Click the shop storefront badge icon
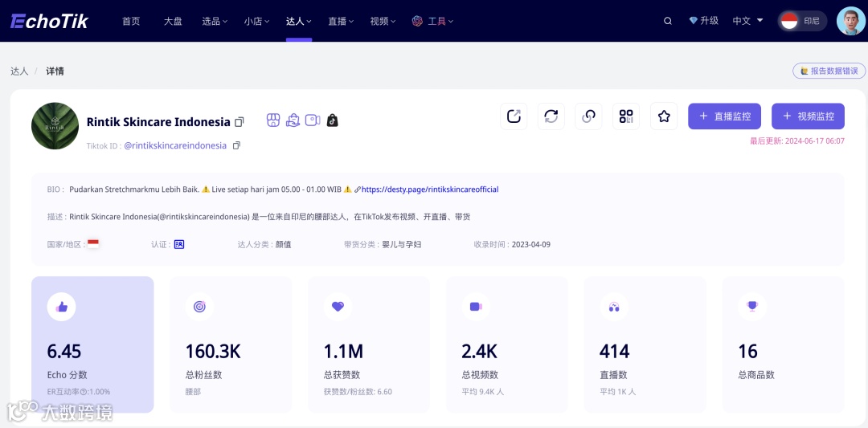 (x=273, y=120)
